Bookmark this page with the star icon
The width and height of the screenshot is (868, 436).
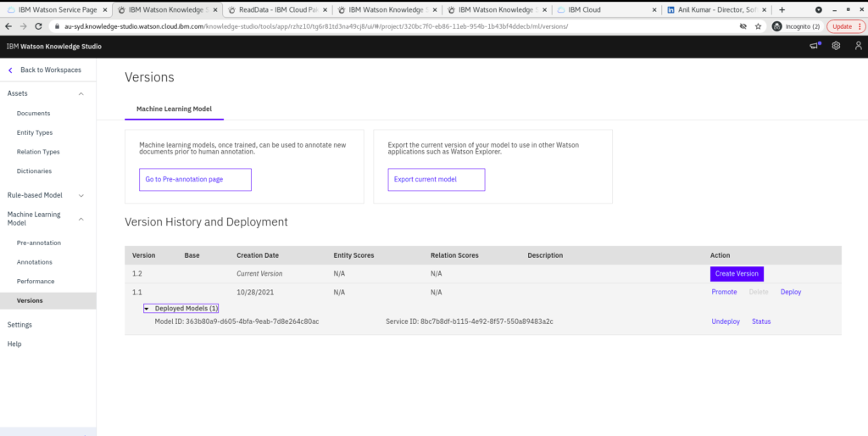[759, 26]
